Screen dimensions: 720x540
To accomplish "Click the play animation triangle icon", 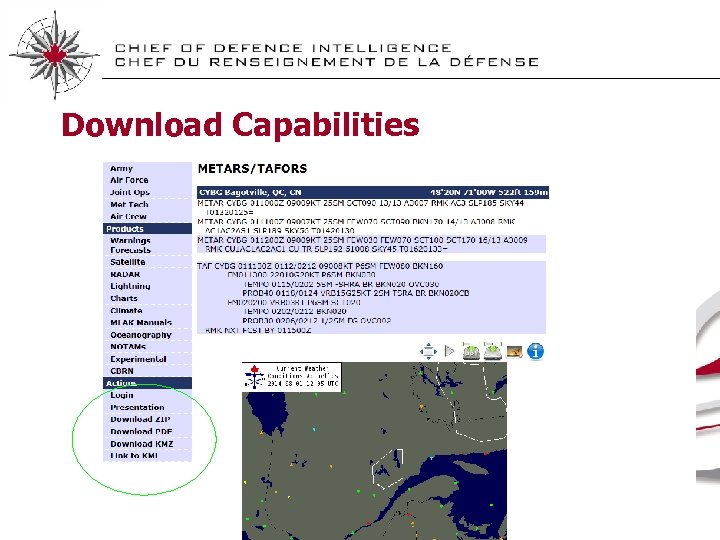I will click(x=450, y=351).
